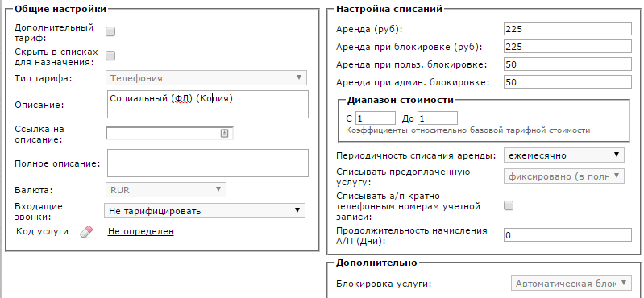
Task: Click the Продолжительность начисления А/П field
Action: point(567,235)
